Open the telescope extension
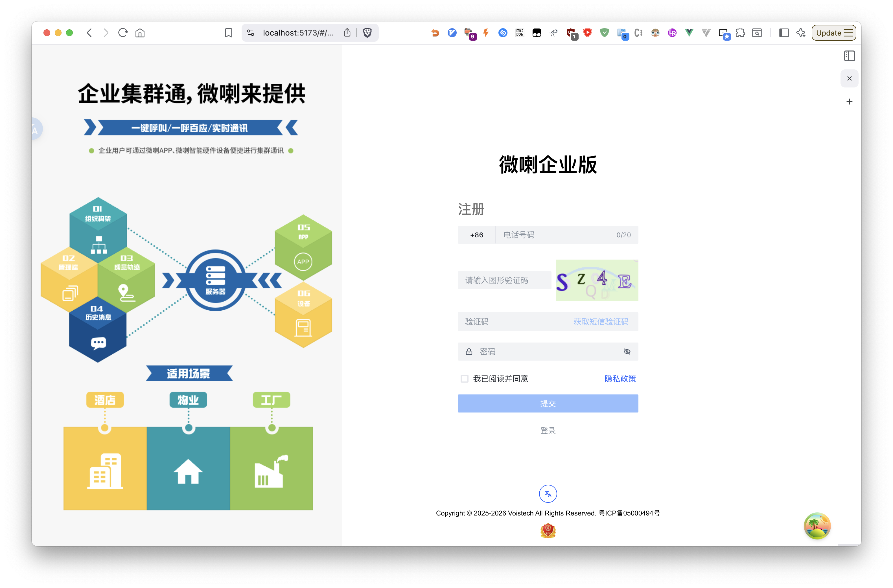 point(553,33)
